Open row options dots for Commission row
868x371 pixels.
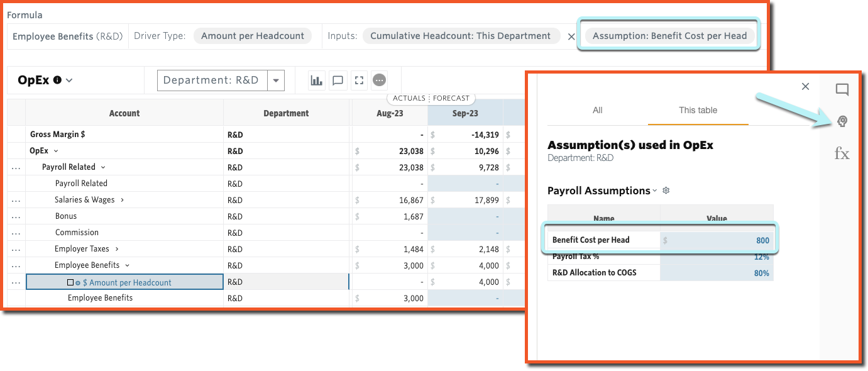(16, 233)
